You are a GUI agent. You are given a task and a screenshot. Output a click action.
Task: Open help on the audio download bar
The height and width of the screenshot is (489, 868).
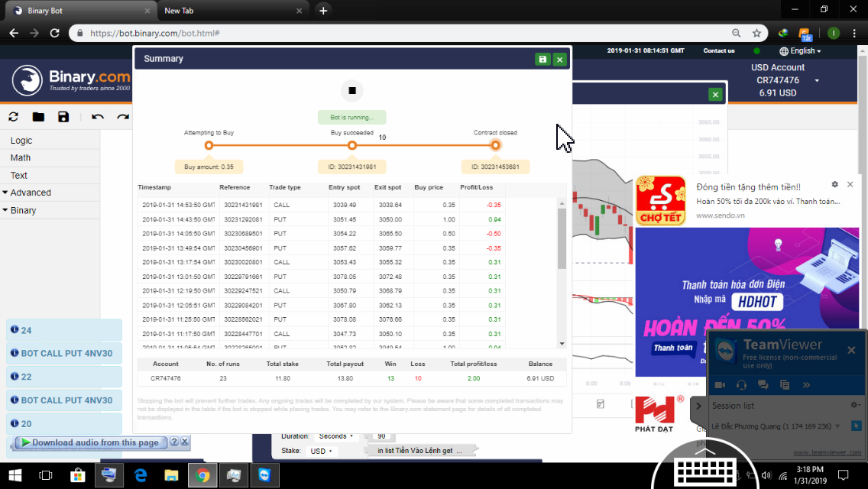pyautogui.click(x=173, y=442)
